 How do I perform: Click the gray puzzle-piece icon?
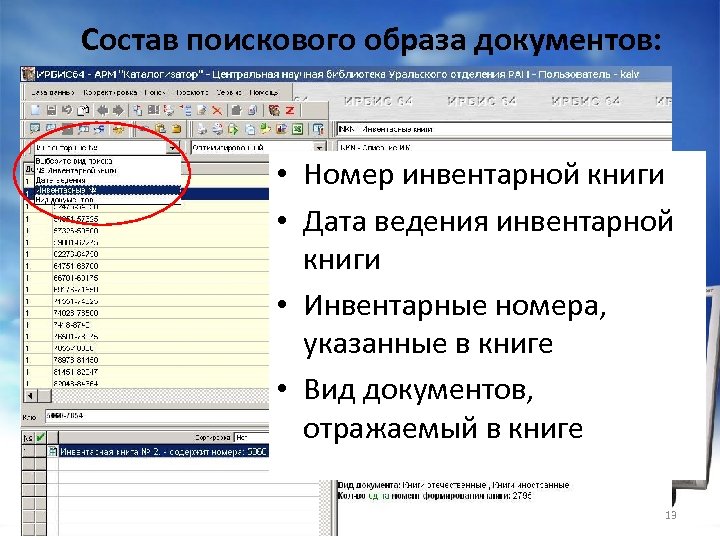[x=236, y=110]
